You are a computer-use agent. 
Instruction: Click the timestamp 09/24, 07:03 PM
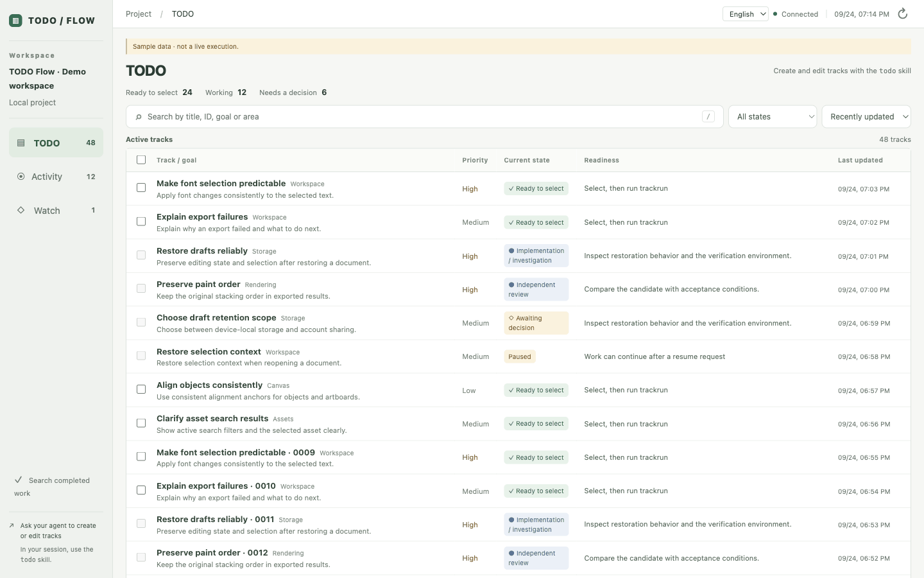pos(863,189)
